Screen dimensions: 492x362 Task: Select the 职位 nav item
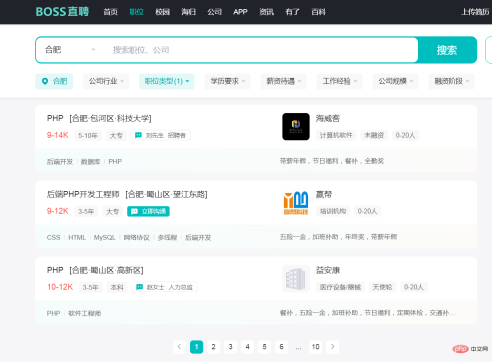click(x=136, y=12)
